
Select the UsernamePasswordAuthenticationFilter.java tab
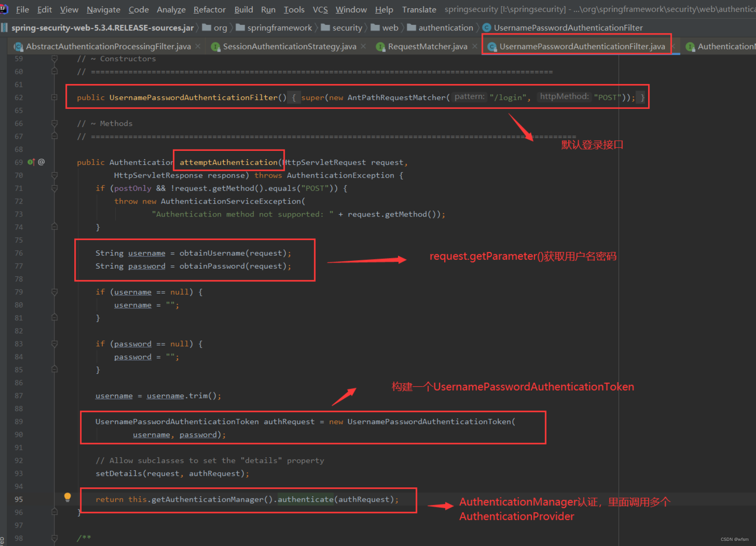click(x=582, y=47)
